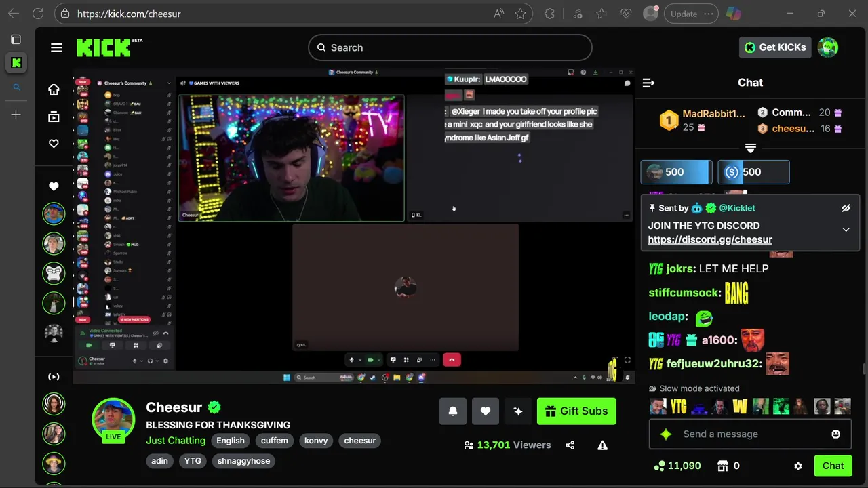The image size is (868, 488).
Task: Open the Kick hamburger menu
Action: (56, 47)
